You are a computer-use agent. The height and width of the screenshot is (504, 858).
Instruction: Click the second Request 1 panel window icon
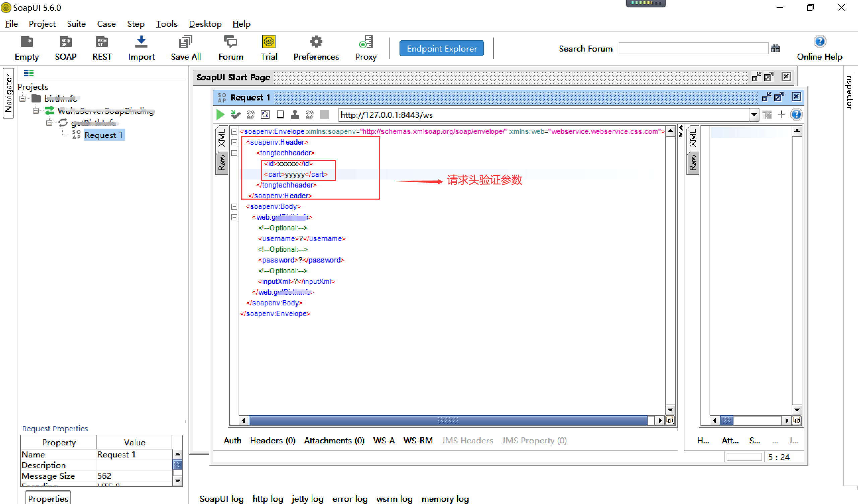pyautogui.click(x=779, y=97)
